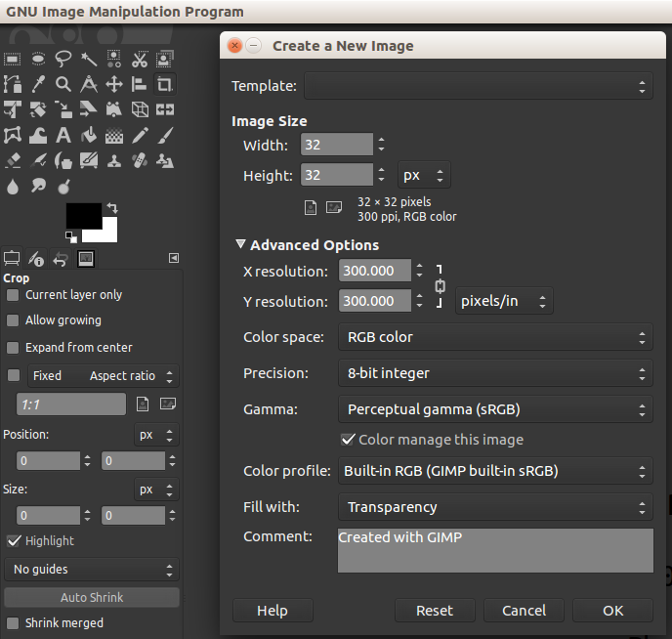Enable Current layer only checkbox
This screenshot has height=639, width=672.
tap(13, 295)
